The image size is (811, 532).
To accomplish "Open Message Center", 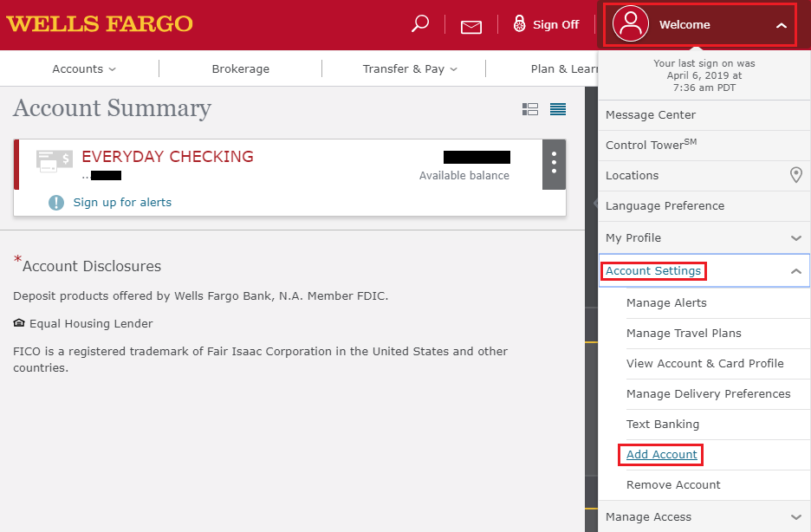I will point(704,114).
